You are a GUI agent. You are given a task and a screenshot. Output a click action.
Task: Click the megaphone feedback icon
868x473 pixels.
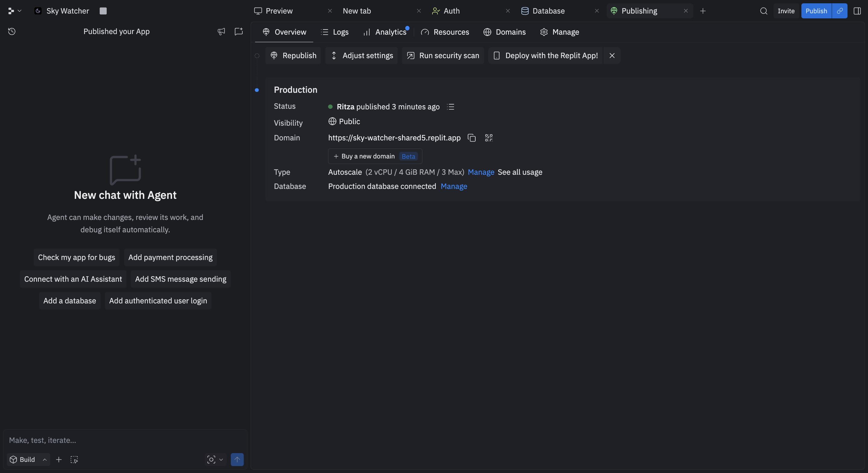coord(221,31)
